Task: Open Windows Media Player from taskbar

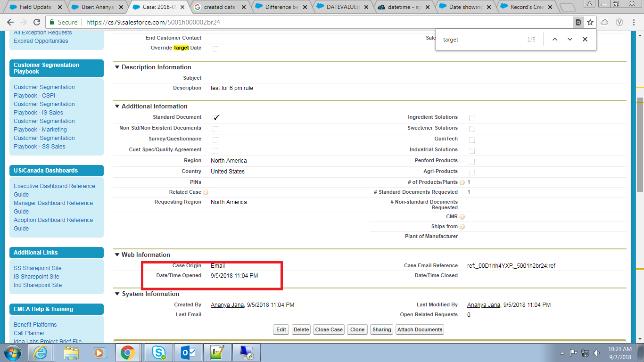Action: [99, 353]
